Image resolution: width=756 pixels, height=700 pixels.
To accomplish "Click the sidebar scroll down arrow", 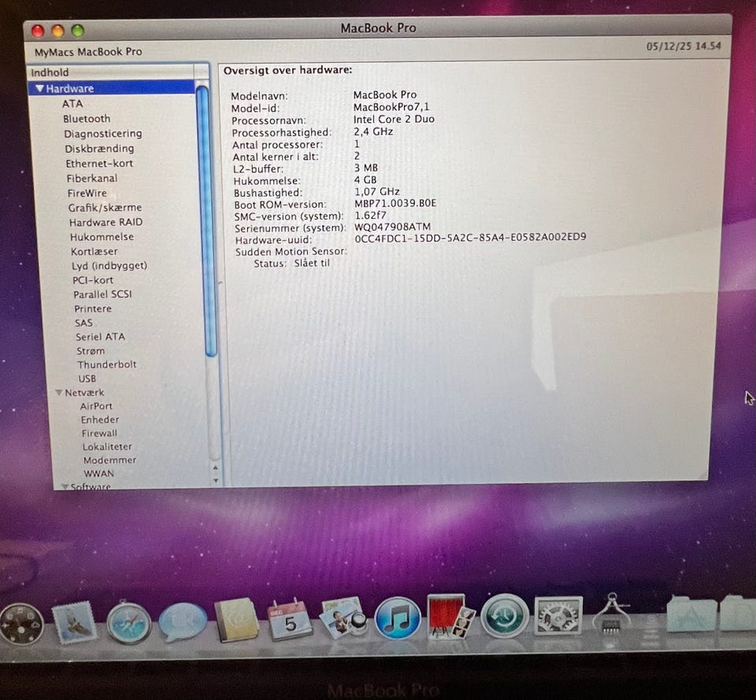I will pos(216,480).
